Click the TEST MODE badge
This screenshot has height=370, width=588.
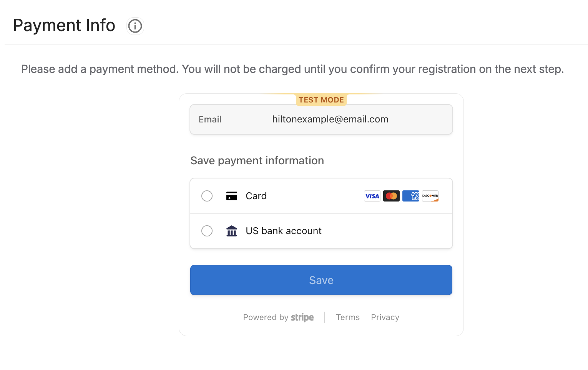click(x=321, y=100)
